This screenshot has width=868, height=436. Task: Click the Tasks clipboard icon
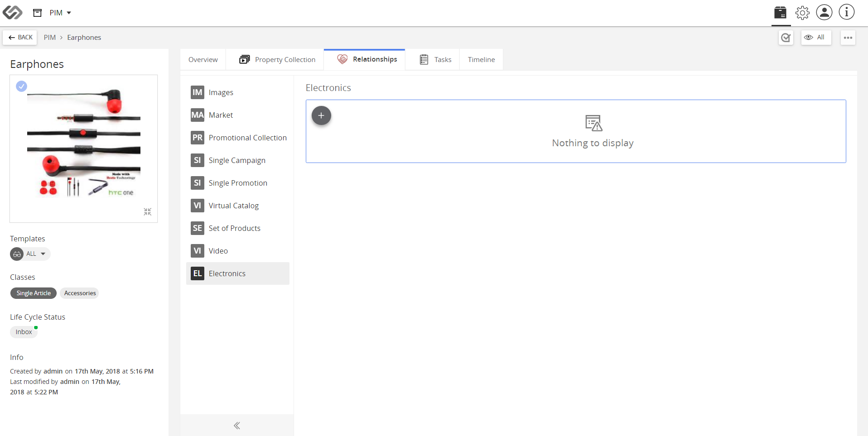424,59
